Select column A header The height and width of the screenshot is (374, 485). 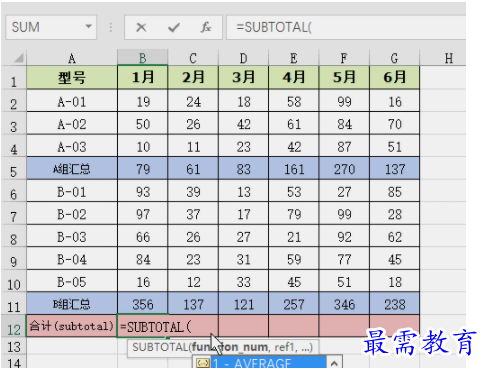72,58
